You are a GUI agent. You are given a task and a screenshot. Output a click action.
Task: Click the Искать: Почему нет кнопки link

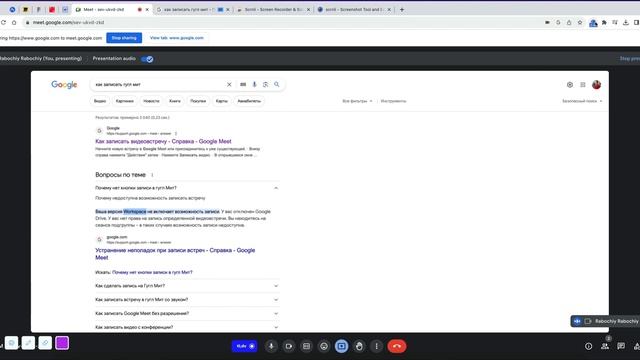(152, 272)
